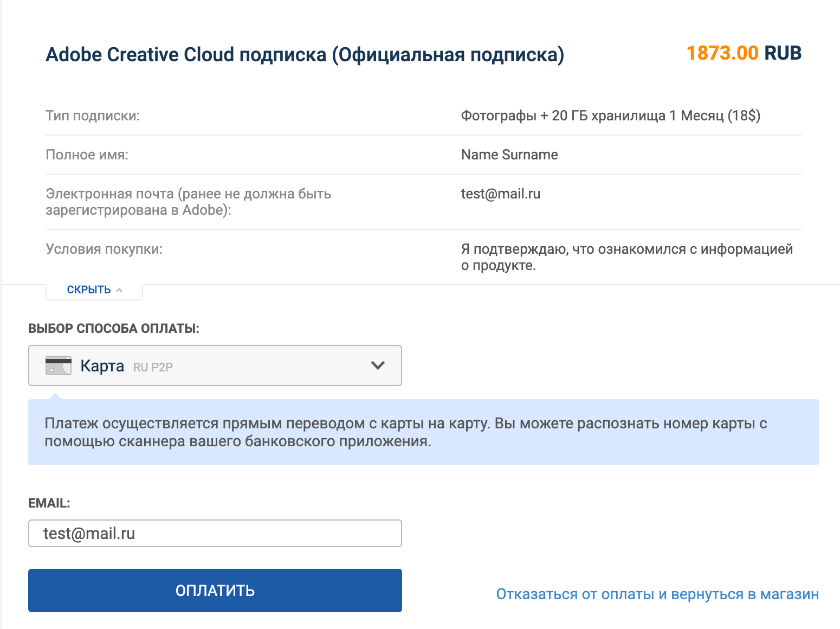The image size is (840, 629).
Task: Click the Name Surname value
Action: (x=509, y=155)
